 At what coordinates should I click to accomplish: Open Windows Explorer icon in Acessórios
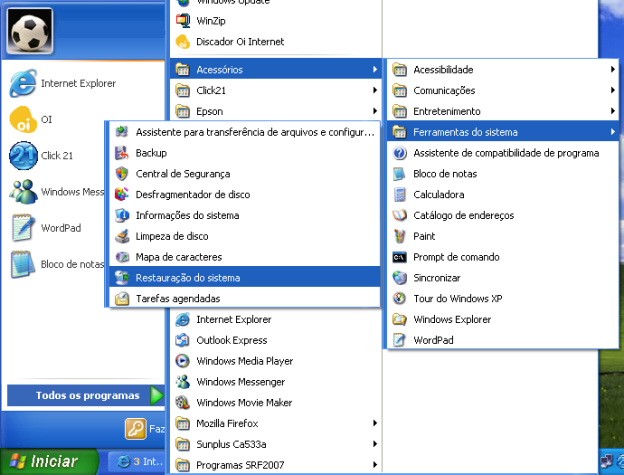400,319
